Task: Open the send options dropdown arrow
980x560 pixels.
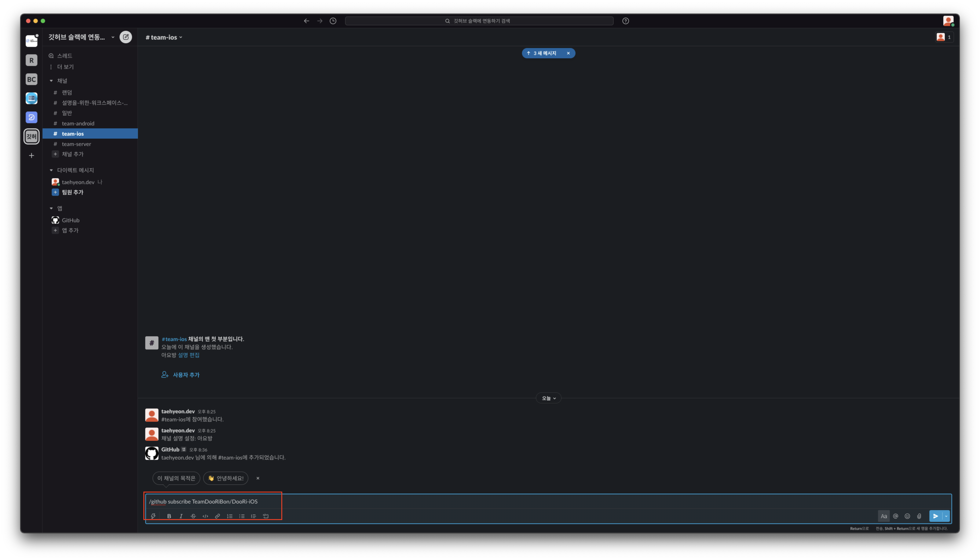Action: (946, 516)
